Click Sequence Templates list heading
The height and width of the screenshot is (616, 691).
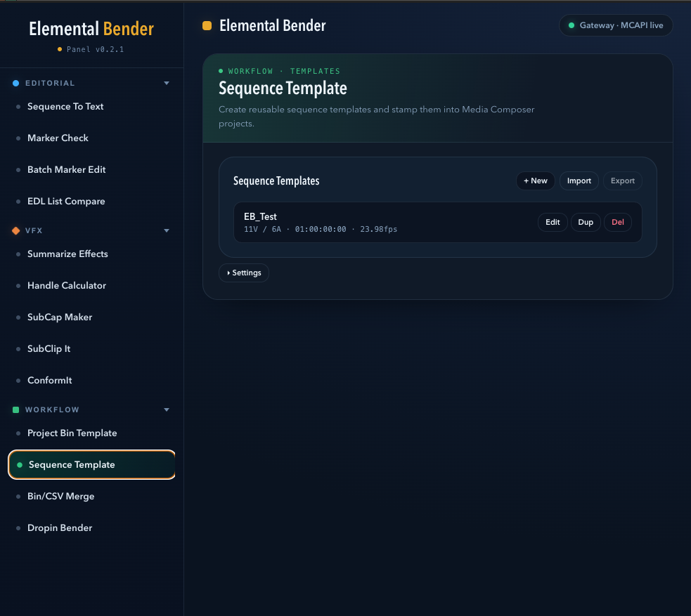276,181
